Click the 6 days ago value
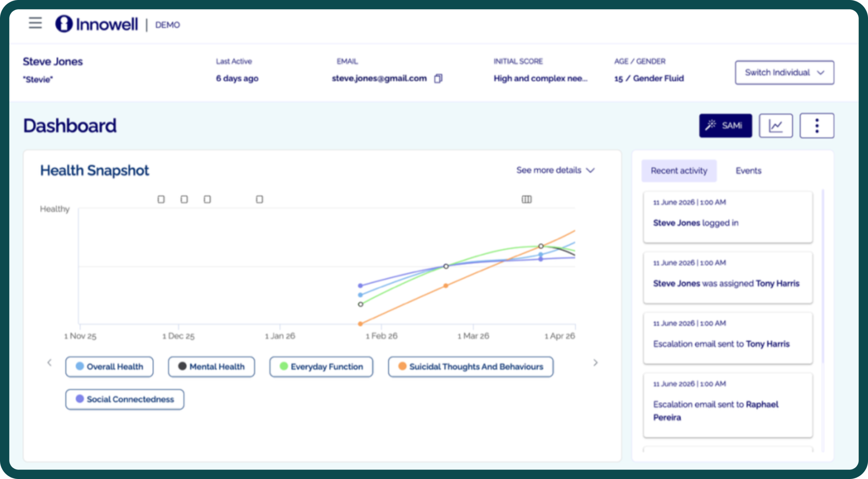 237,78
